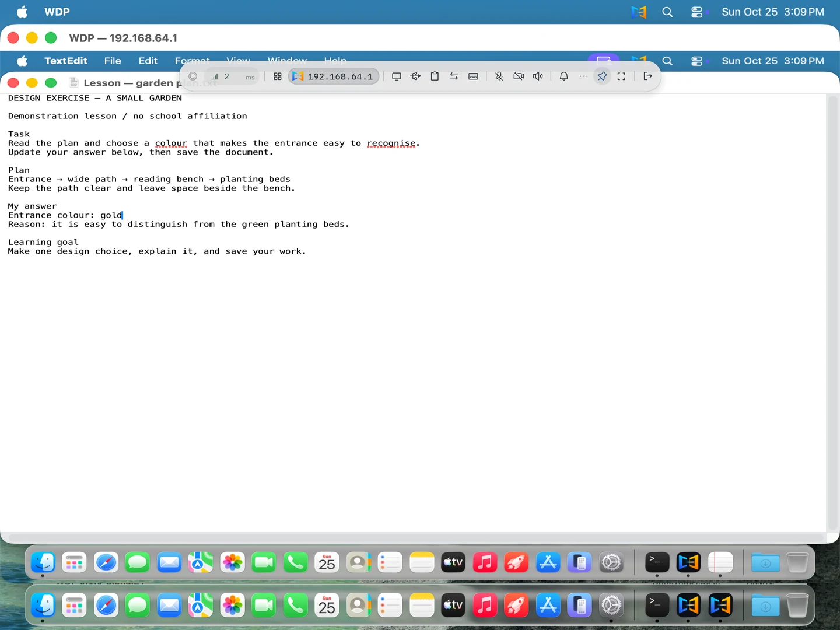Open the USB devices icon in the WDP toolbar
Screen dimensions: 840x630
[x=415, y=76]
